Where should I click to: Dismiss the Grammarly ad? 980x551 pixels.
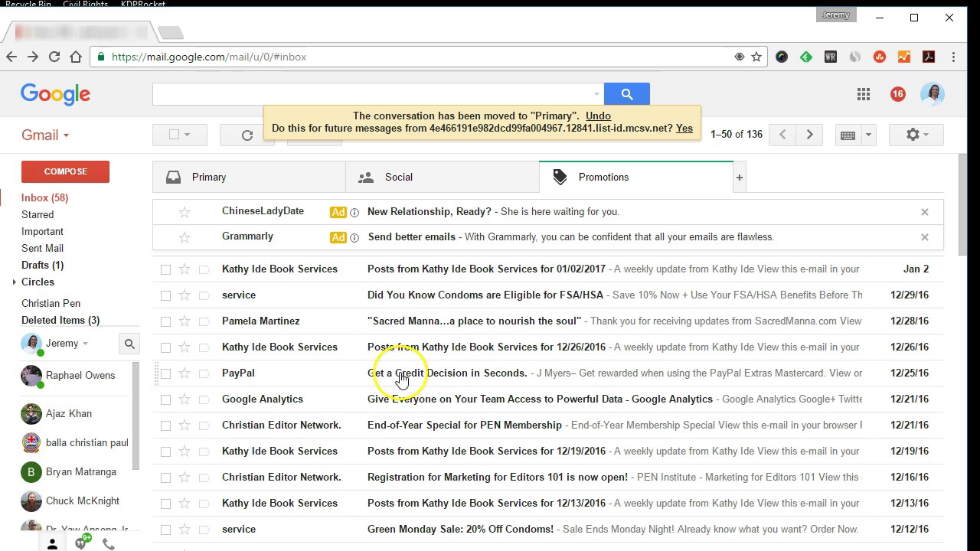(x=924, y=237)
